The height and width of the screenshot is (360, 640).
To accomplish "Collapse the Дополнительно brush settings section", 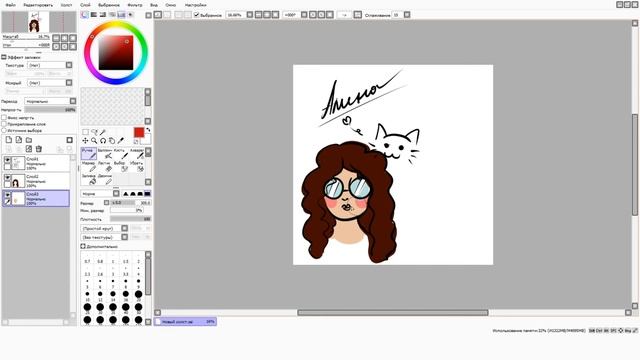I will (x=83, y=246).
